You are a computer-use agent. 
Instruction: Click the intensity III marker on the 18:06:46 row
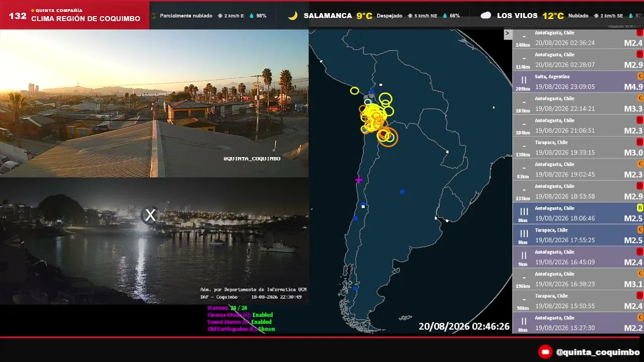pyautogui.click(x=524, y=212)
